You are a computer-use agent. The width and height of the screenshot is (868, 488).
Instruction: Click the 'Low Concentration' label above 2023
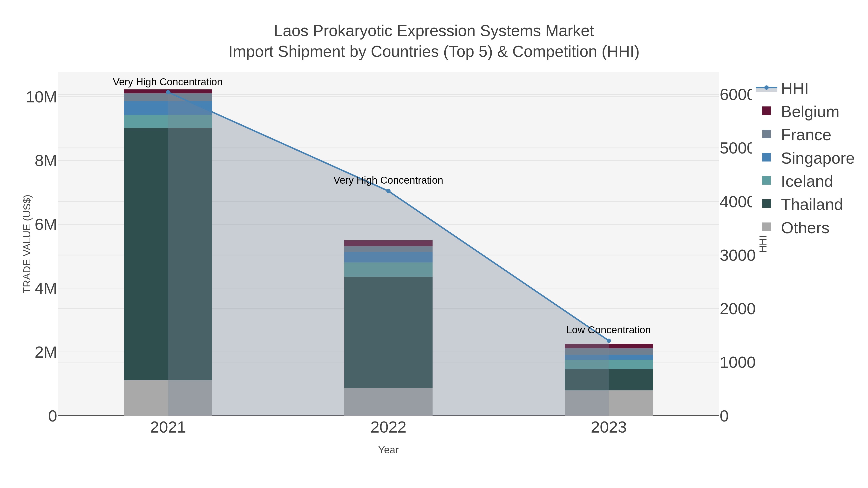pos(608,330)
